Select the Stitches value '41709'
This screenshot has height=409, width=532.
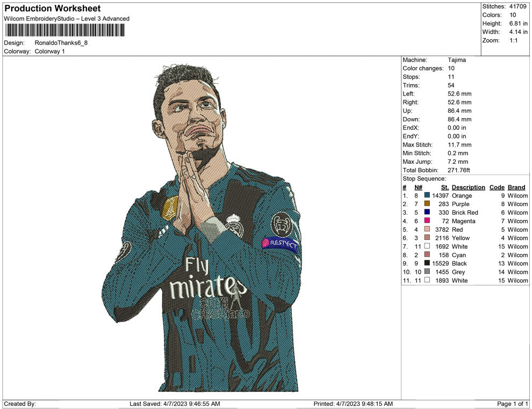click(517, 6)
